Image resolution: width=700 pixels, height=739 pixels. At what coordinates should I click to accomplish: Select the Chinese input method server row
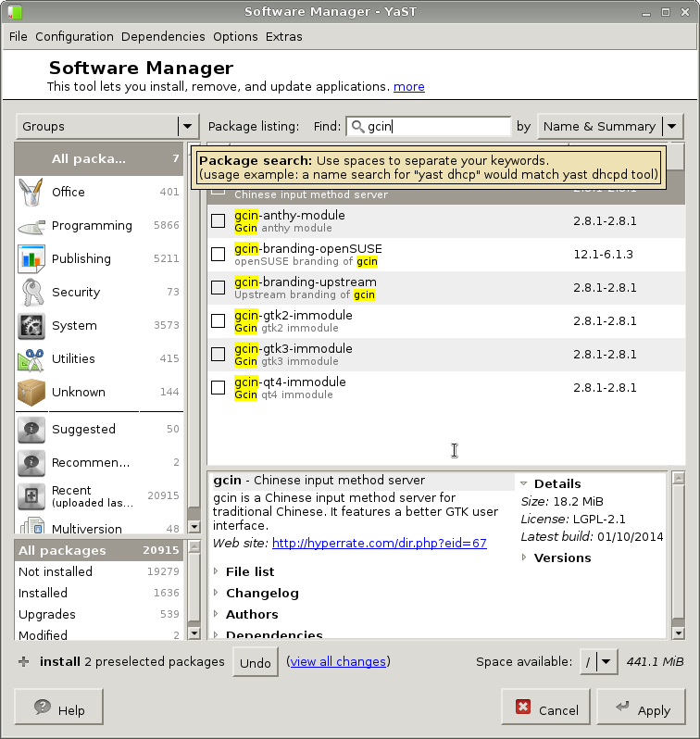[446, 194]
